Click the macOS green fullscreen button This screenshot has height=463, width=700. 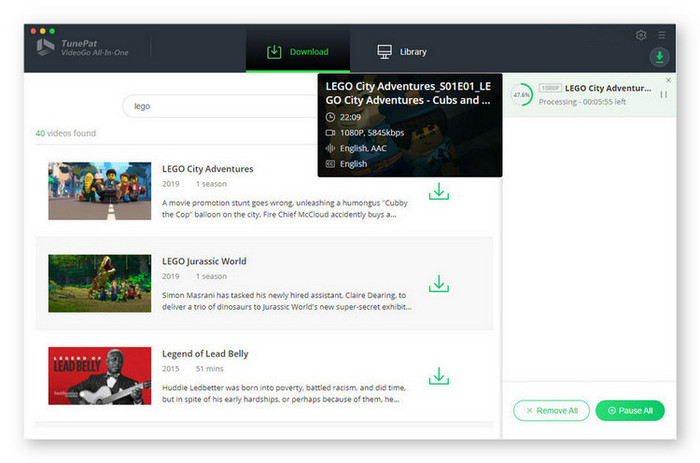pos(52,31)
